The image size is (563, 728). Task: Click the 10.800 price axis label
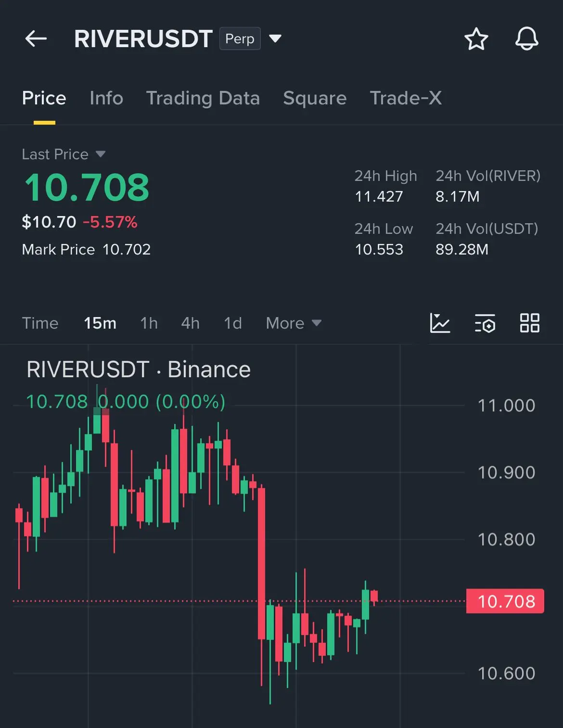pos(506,539)
